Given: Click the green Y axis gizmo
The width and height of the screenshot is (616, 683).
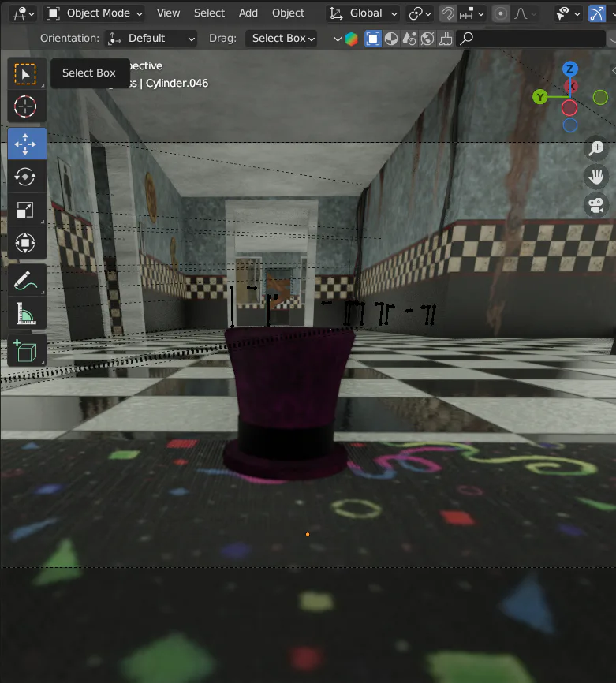Looking at the screenshot, I should point(540,97).
